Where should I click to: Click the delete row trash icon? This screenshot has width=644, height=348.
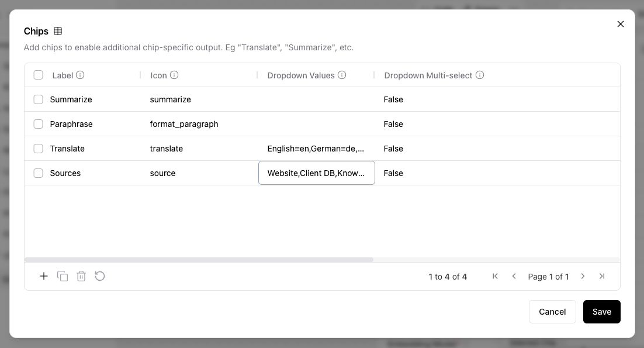coord(81,276)
